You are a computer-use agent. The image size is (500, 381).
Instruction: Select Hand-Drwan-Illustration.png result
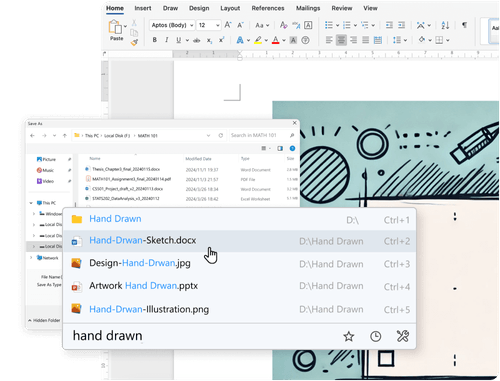240,309
